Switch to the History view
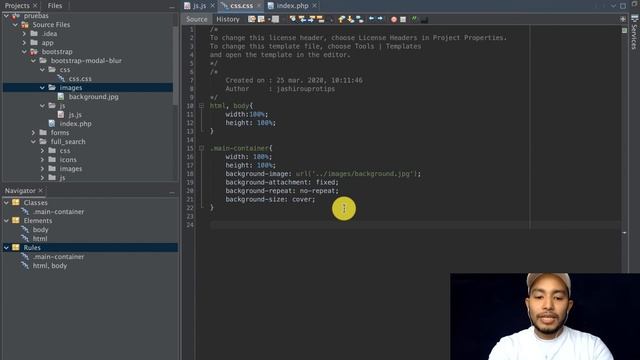Image resolution: width=640 pixels, height=360 pixels. [228, 19]
